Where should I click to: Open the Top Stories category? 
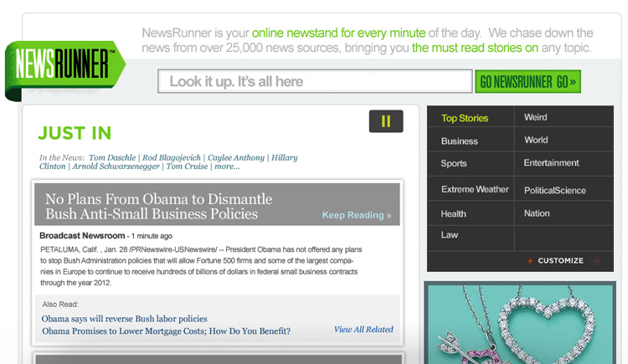click(465, 118)
